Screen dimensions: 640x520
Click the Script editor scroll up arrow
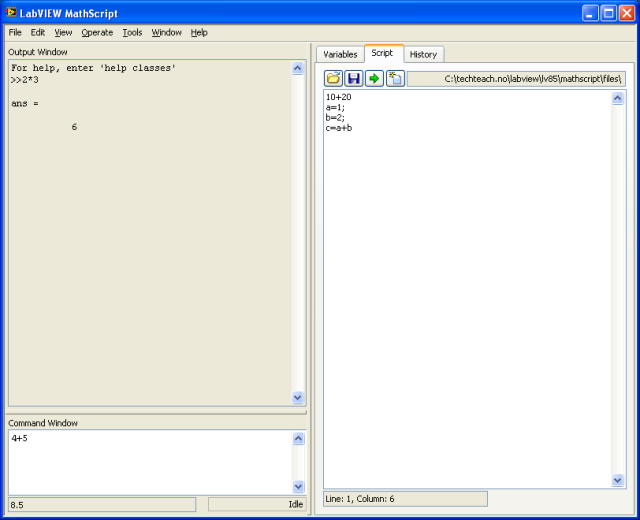(618, 98)
